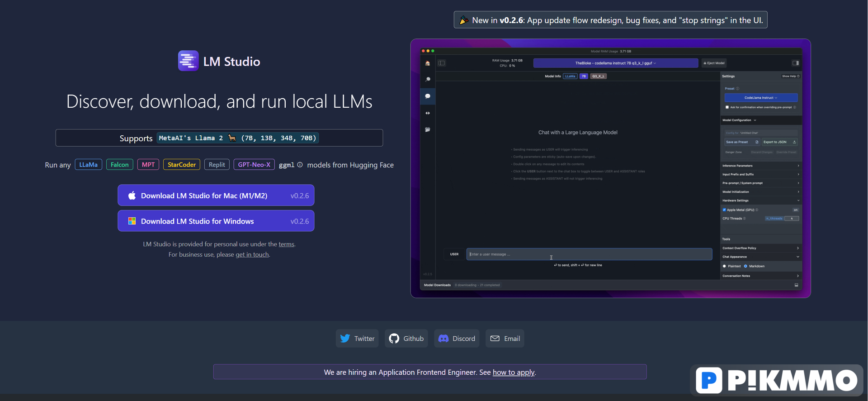Click the Falcon model tag
Viewport: 868px width, 401px height.
click(x=120, y=165)
